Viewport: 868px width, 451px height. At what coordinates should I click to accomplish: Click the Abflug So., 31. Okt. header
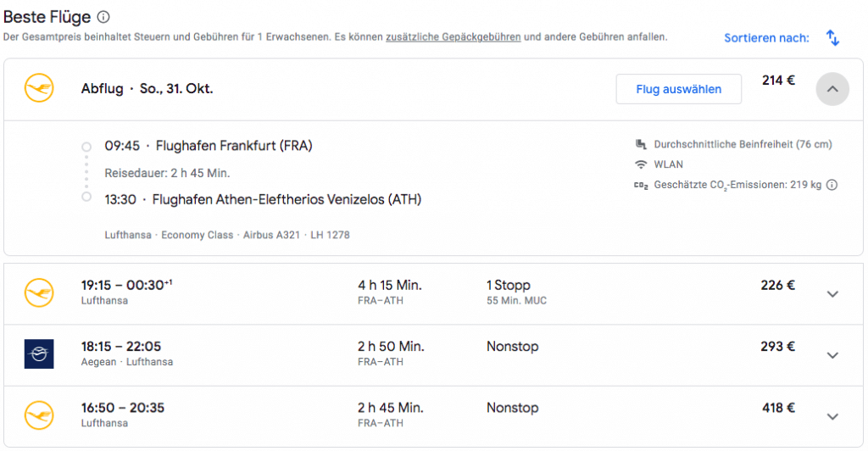147,89
